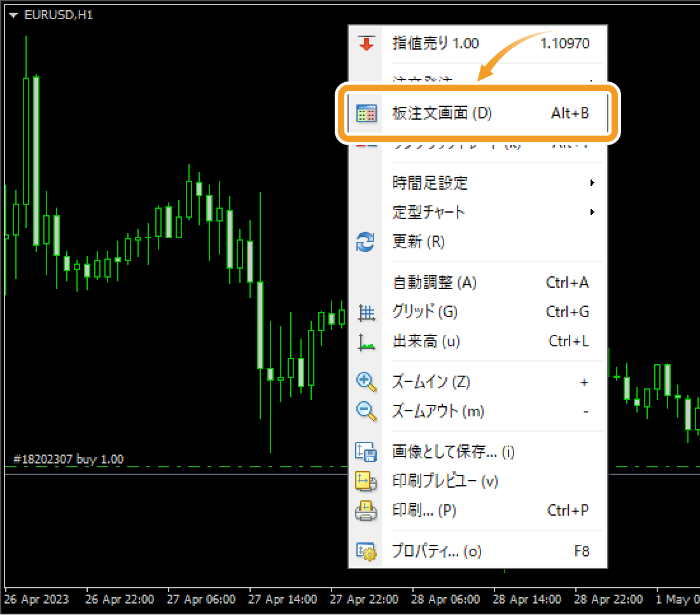Click the 27 Apr 06:00 time label
Viewport: 700px width, 615px height.
pos(201,599)
